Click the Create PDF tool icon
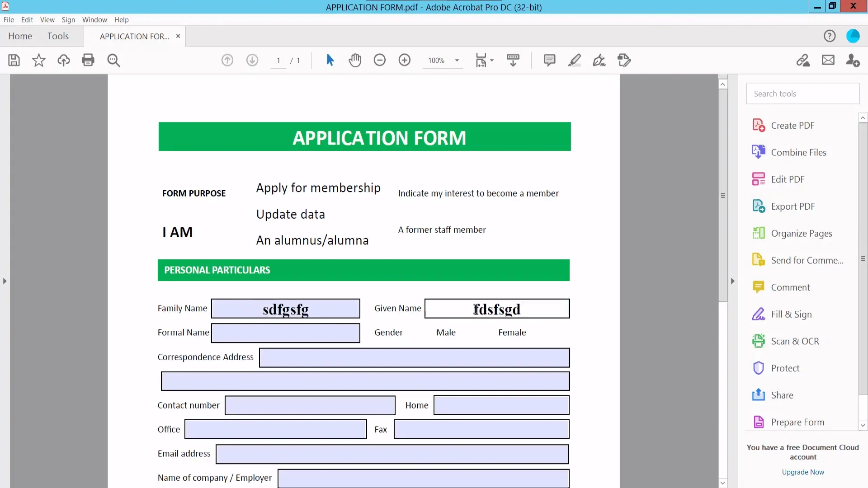 coord(759,125)
